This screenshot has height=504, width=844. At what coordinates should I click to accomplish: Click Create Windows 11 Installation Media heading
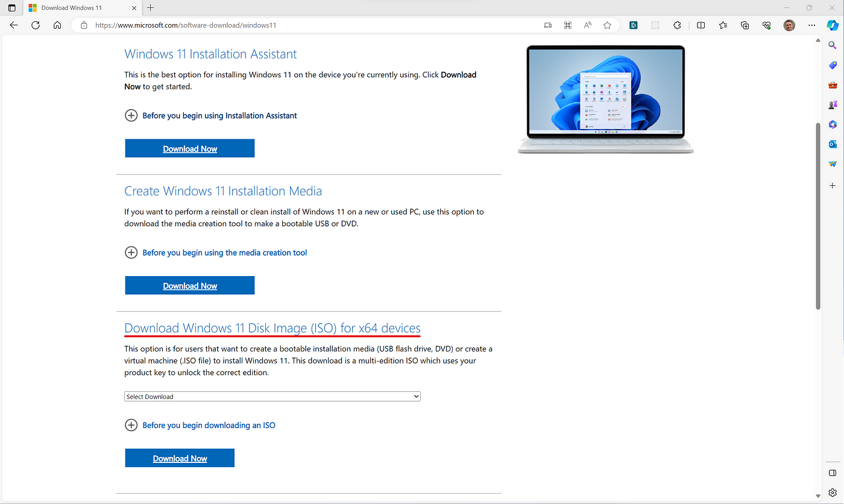(223, 191)
